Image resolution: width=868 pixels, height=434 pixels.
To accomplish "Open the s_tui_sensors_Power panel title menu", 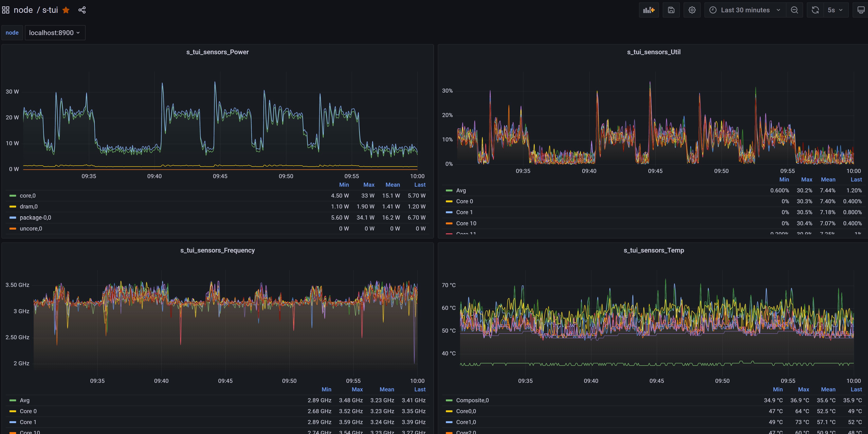I will [218, 52].
